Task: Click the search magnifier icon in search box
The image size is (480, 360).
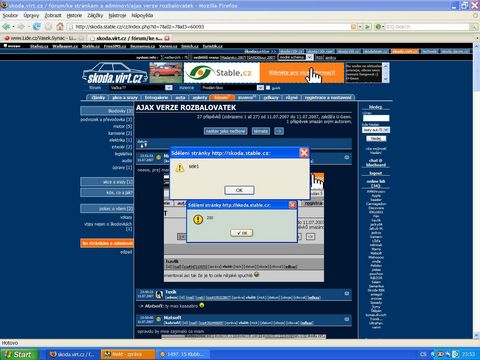Action: pos(474,27)
